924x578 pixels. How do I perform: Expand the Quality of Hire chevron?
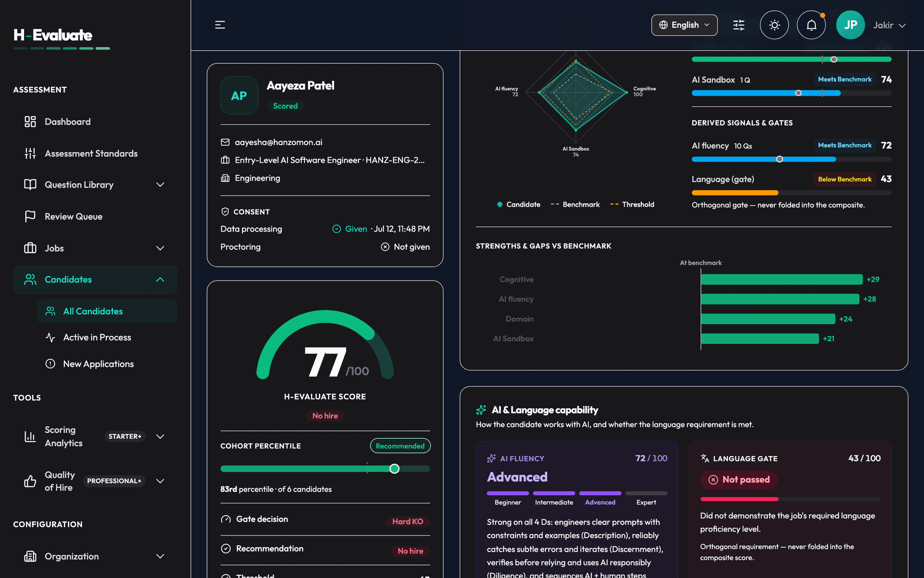pyautogui.click(x=160, y=481)
